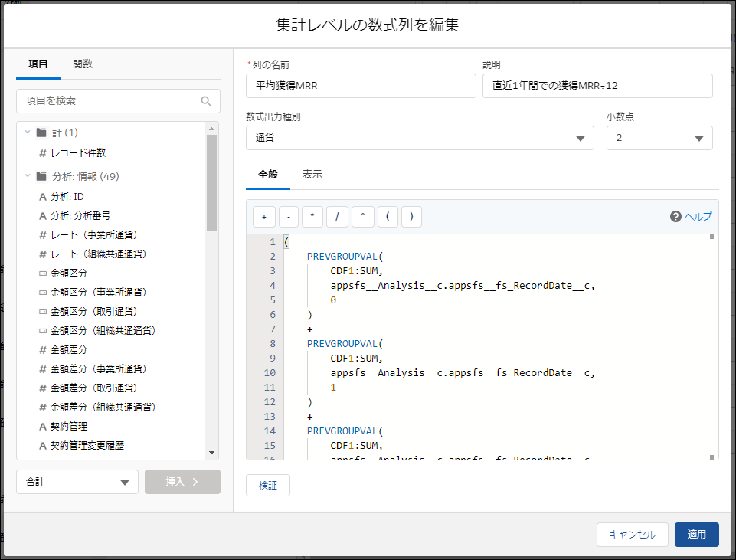Insert the minus operator button
Viewport: 736px width, 560px height.
(x=288, y=217)
